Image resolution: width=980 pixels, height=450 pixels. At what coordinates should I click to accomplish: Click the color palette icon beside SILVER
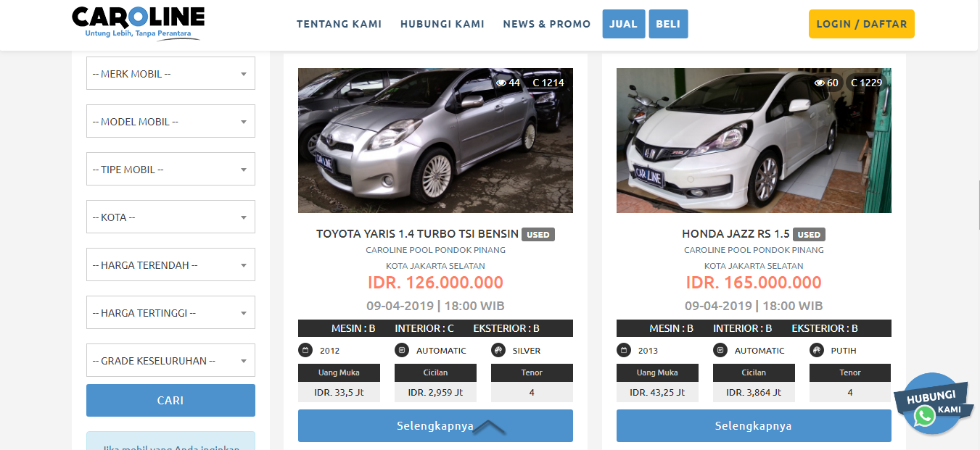tap(498, 351)
